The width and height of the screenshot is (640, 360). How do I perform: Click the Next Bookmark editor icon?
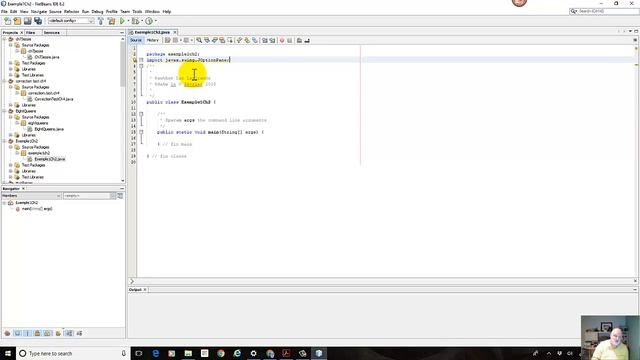247,40
